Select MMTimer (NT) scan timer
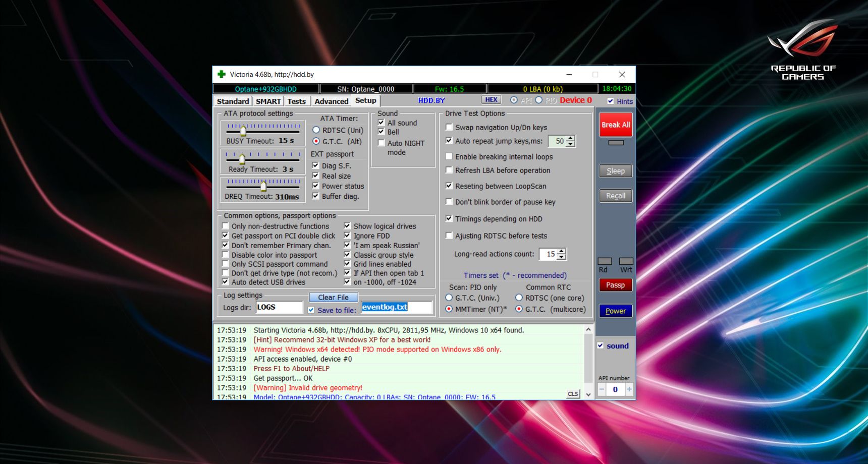Screen dimensions: 868x464 pyautogui.click(x=449, y=309)
